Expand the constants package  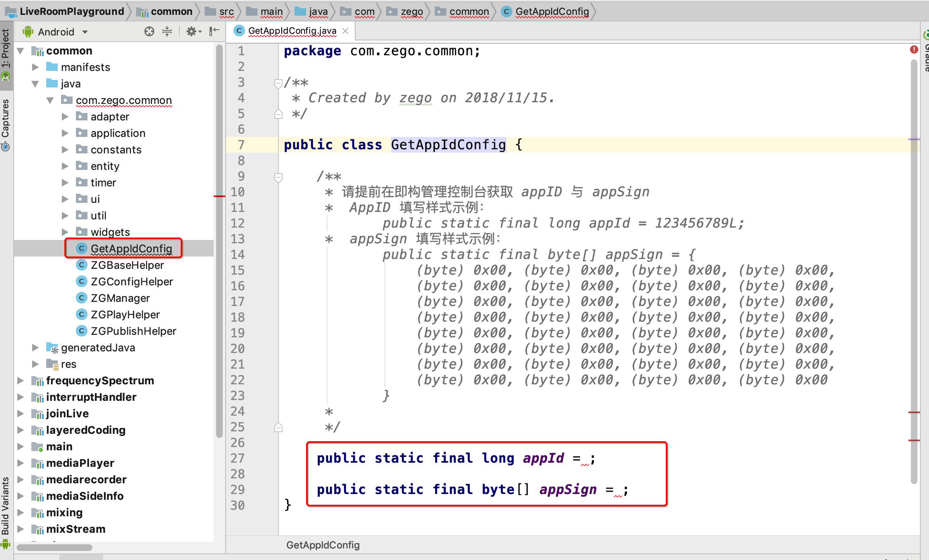click(65, 150)
